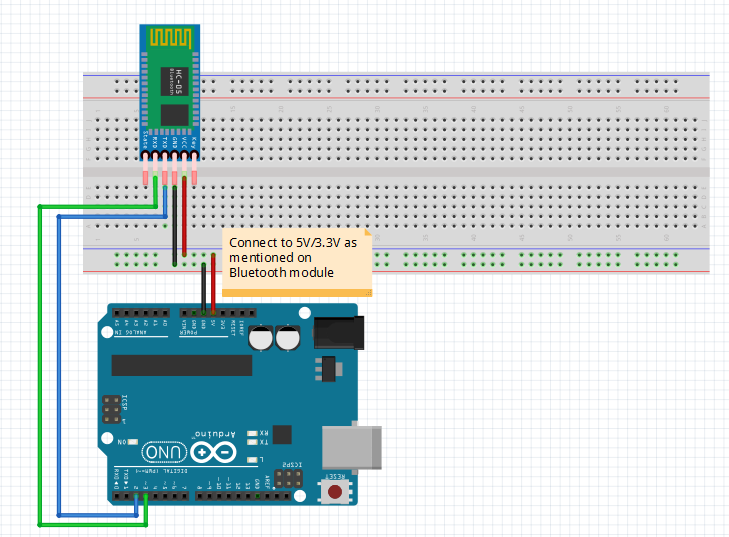Select the voltage regulator below power jack
This screenshot has width=729, height=537.
327,370
